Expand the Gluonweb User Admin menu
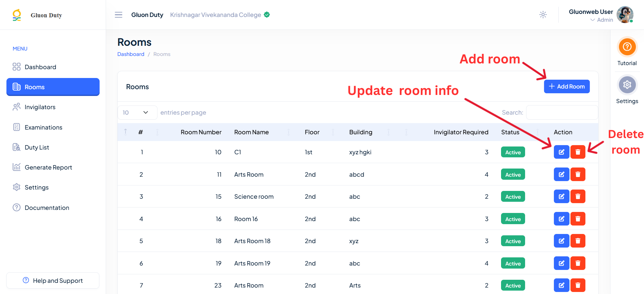The image size is (644, 294). (x=591, y=16)
